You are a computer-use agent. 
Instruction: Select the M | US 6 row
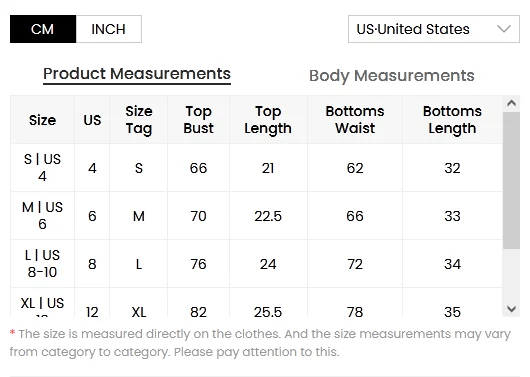[x=257, y=216]
